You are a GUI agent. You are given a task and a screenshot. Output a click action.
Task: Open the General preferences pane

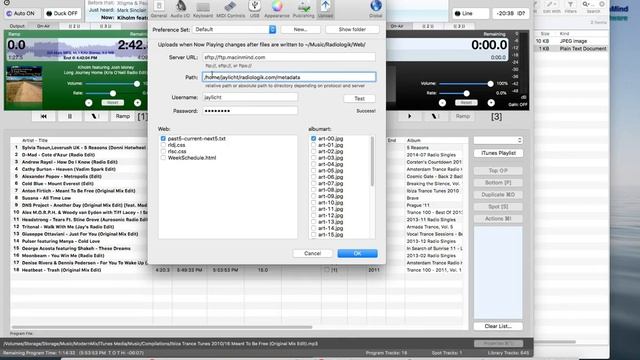tap(159, 9)
